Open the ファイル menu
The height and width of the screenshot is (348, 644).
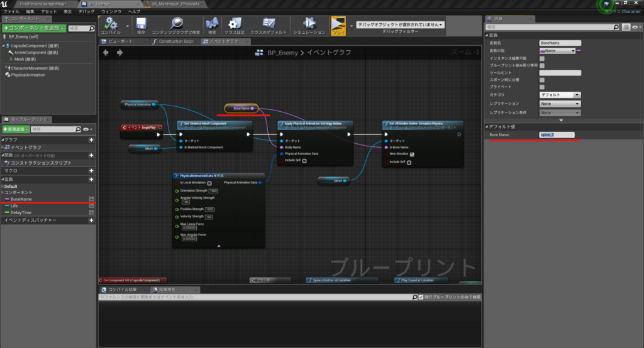(11, 11)
